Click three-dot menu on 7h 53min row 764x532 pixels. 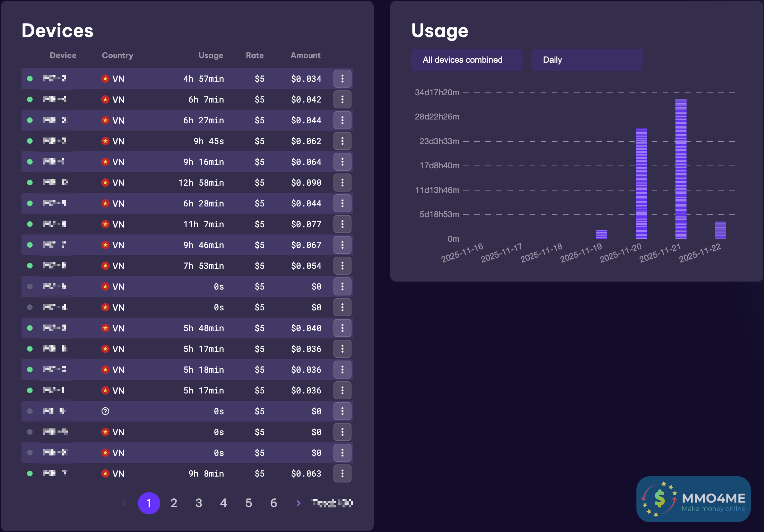(x=342, y=266)
